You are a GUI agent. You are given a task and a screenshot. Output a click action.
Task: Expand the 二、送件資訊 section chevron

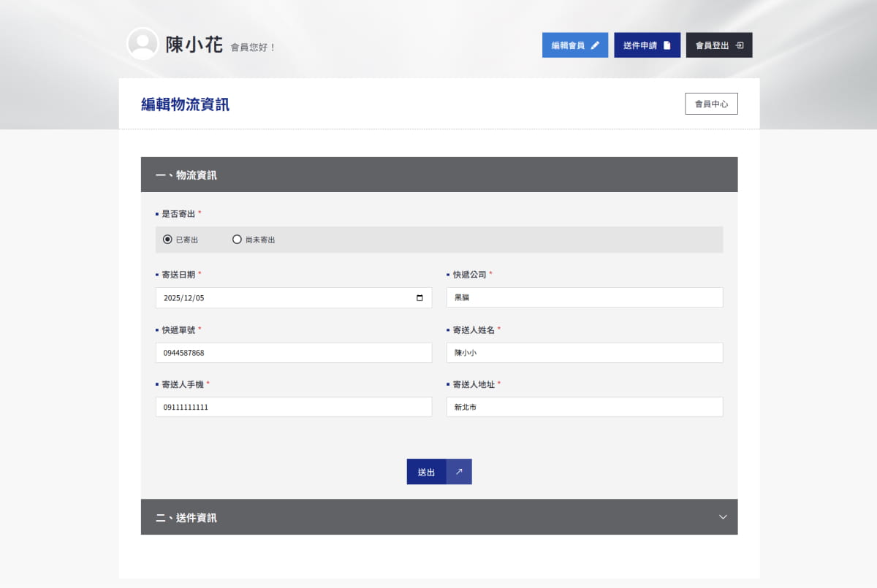coord(723,517)
